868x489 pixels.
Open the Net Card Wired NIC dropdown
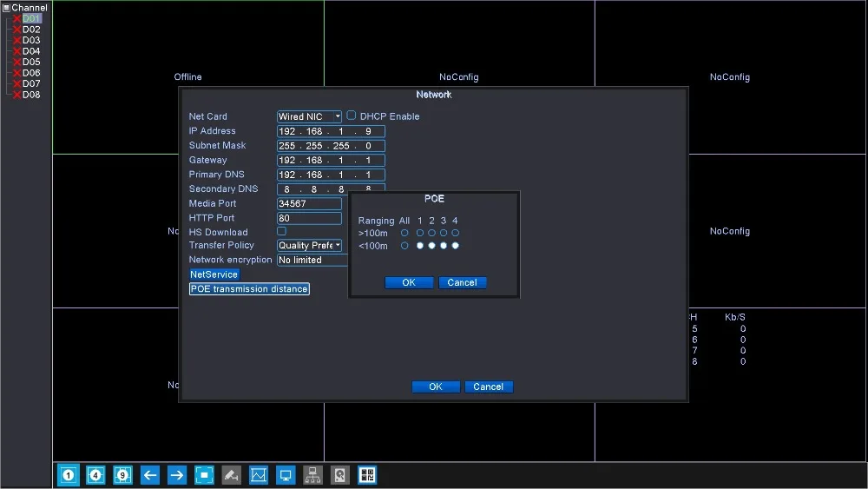click(x=309, y=116)
